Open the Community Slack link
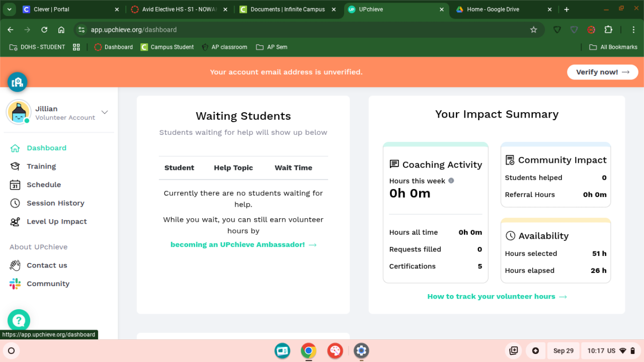 [x=40, y=284]
